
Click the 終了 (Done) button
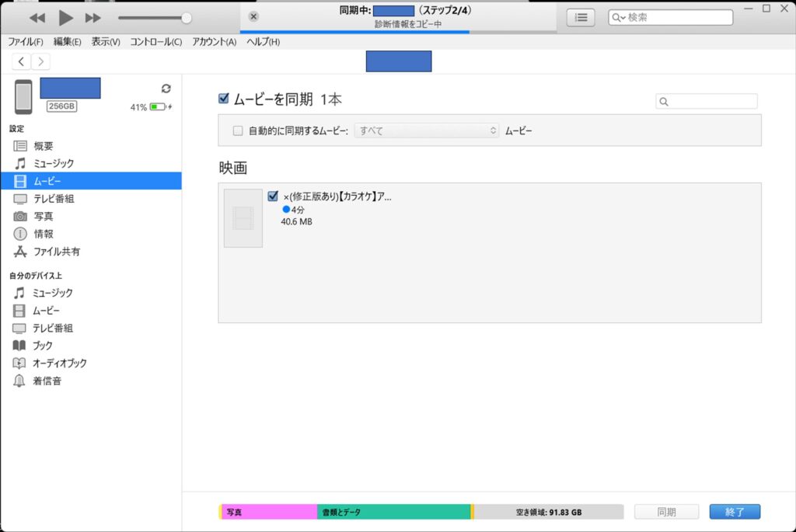click(735, 512)
